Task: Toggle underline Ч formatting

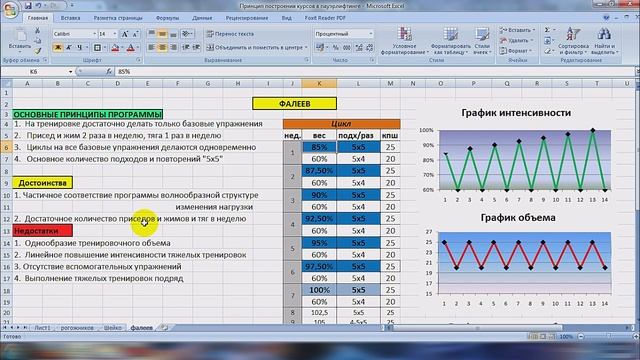Action: [x=79, y=48]
